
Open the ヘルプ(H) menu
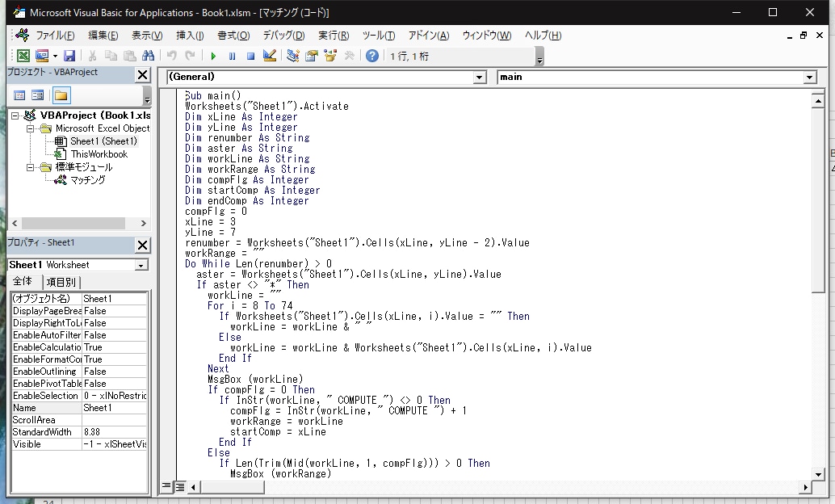(x=543, y=36)
